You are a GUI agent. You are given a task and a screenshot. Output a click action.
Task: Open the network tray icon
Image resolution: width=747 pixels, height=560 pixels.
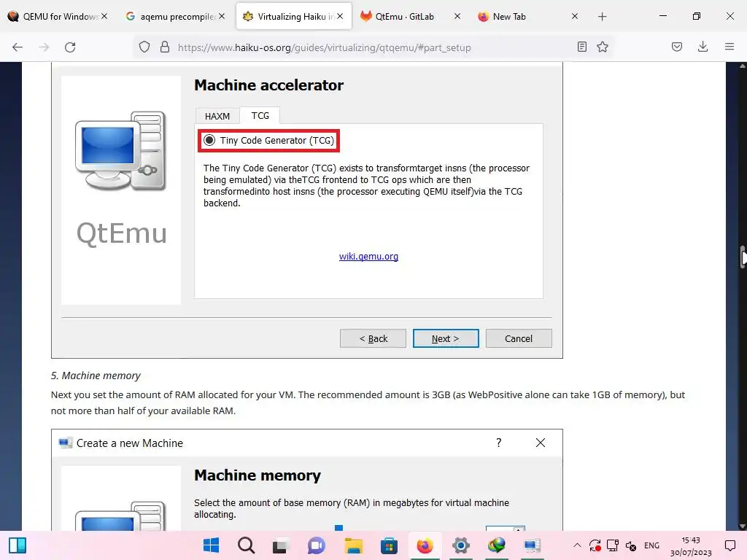click(613, 545)
